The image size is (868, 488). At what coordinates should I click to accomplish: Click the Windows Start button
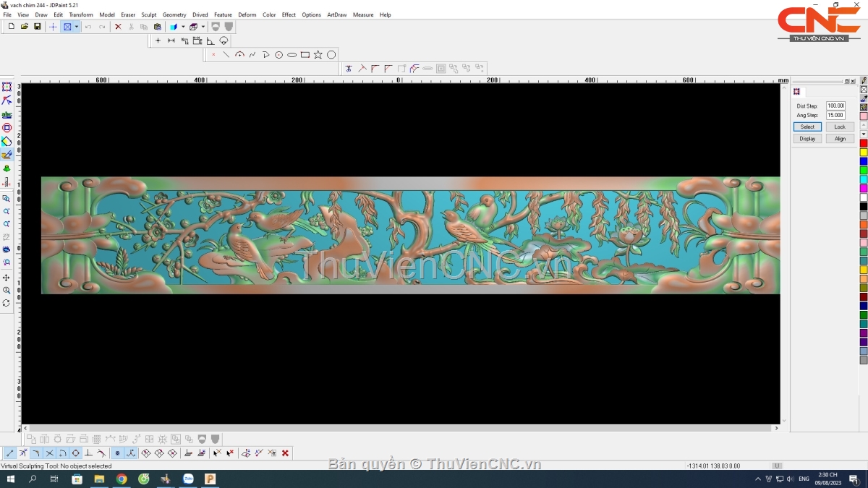(x=11, y=479)
